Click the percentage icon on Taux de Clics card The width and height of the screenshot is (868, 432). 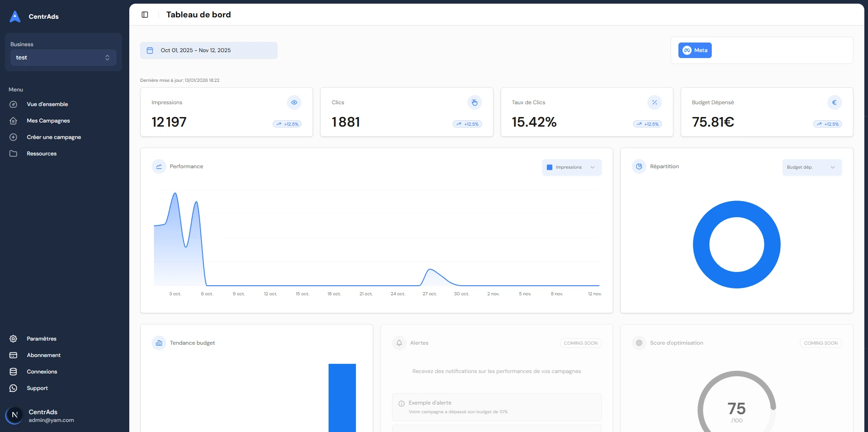[x=654, y=102]
